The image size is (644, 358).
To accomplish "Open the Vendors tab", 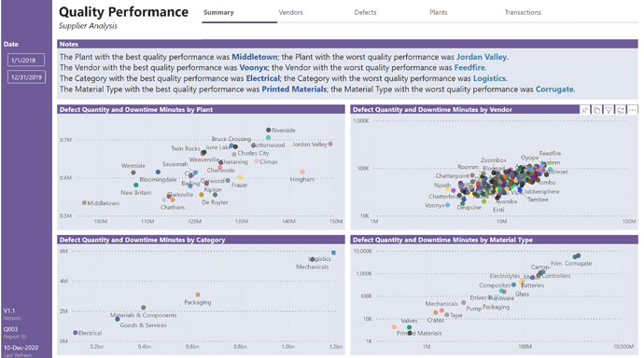I will tap(290, 12).
